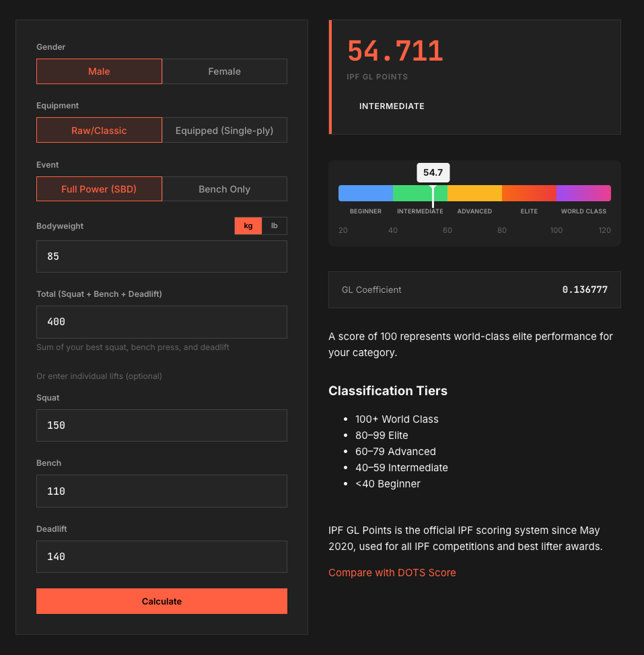
Task: Select the Male gender option
Action: click(99, 71)
